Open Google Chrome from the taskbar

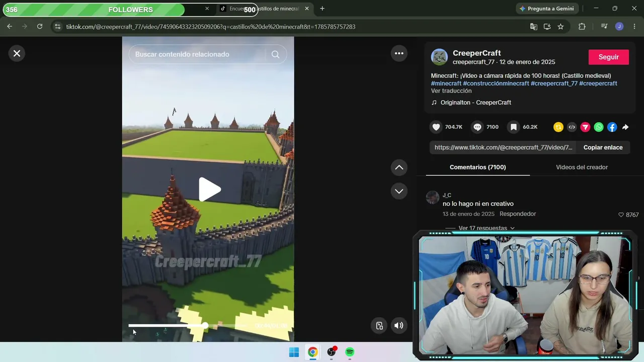tap(313, 352)
